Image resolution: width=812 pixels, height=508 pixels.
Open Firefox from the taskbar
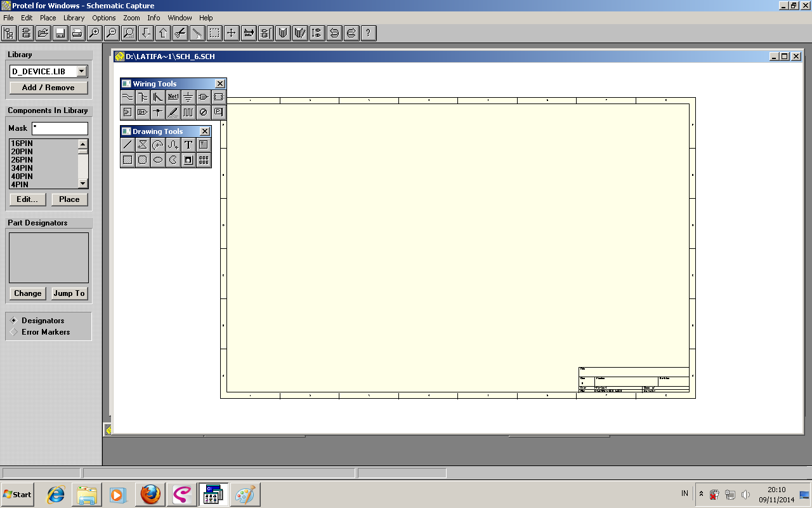150,495
